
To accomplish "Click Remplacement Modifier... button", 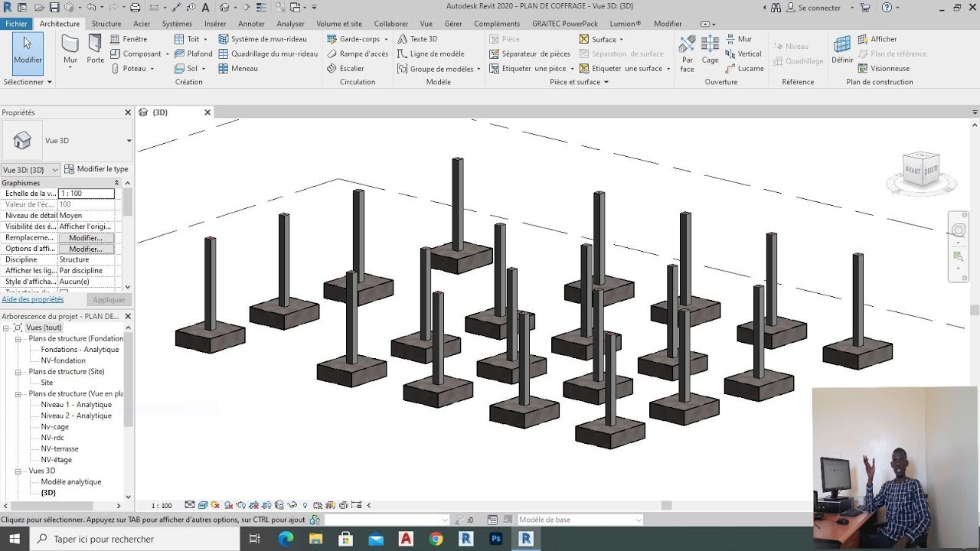I will 86,238.
